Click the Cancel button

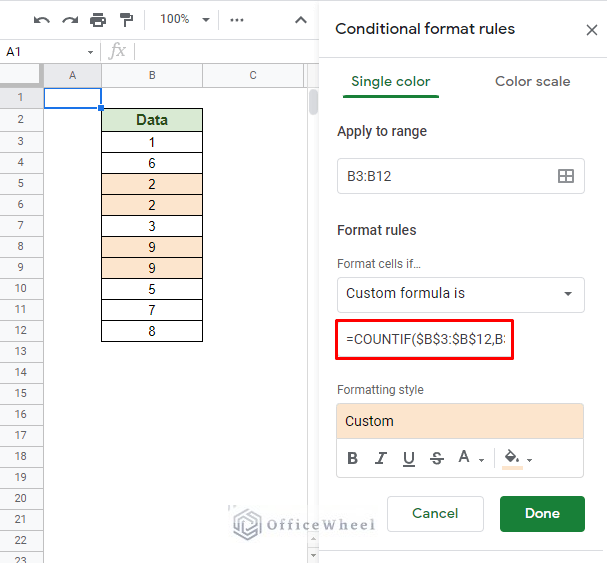point(435,513)
